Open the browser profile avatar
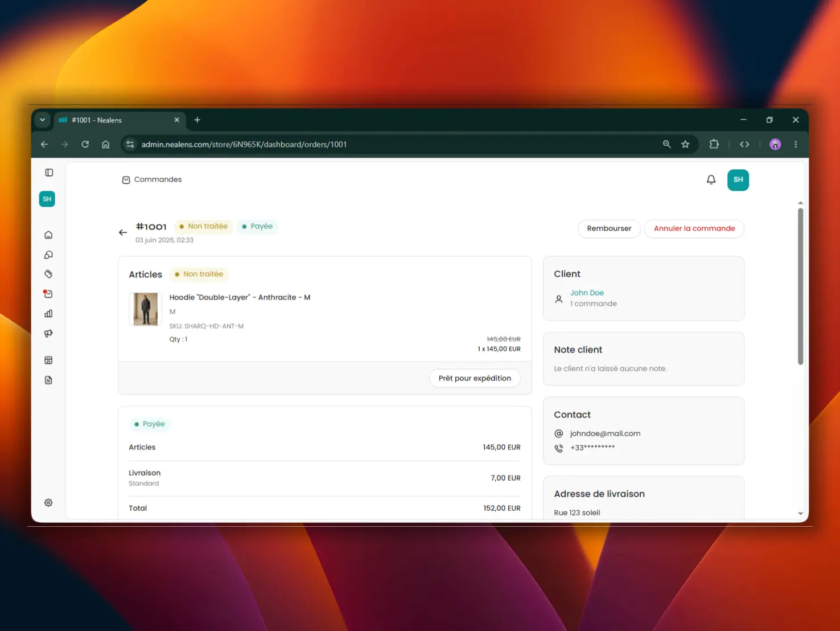The height and width of the screenshot is (631, 840). click(x=775, y=145)
